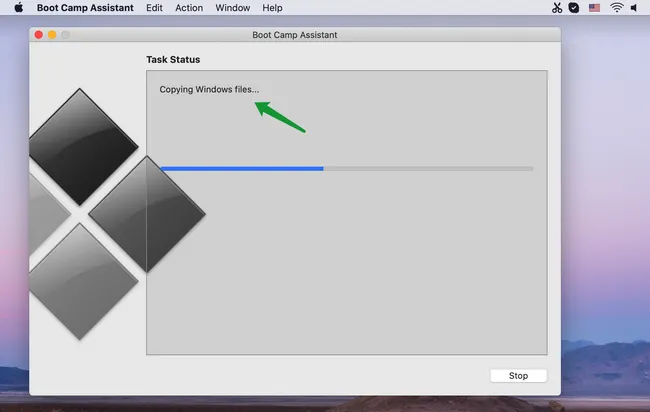Open the Help menu
650x412 pixels.
click(x=272, y=8)
